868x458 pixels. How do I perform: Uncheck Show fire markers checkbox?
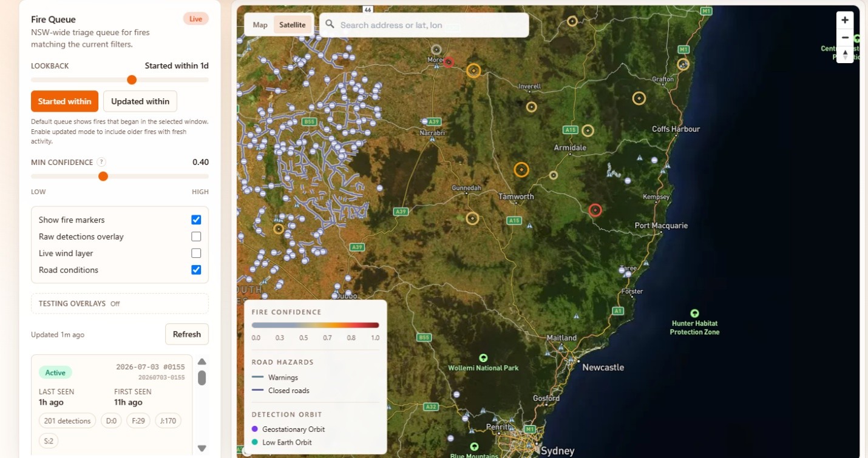click(x=196, y=220)
